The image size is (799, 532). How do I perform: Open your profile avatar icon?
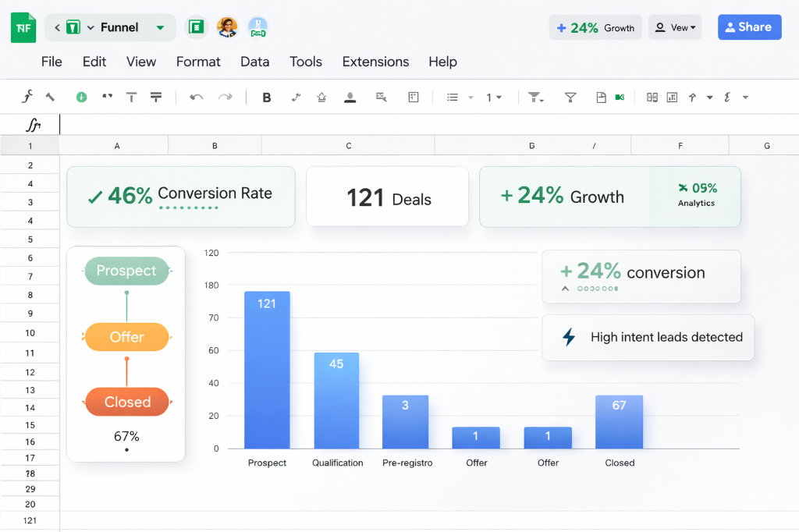227,27
